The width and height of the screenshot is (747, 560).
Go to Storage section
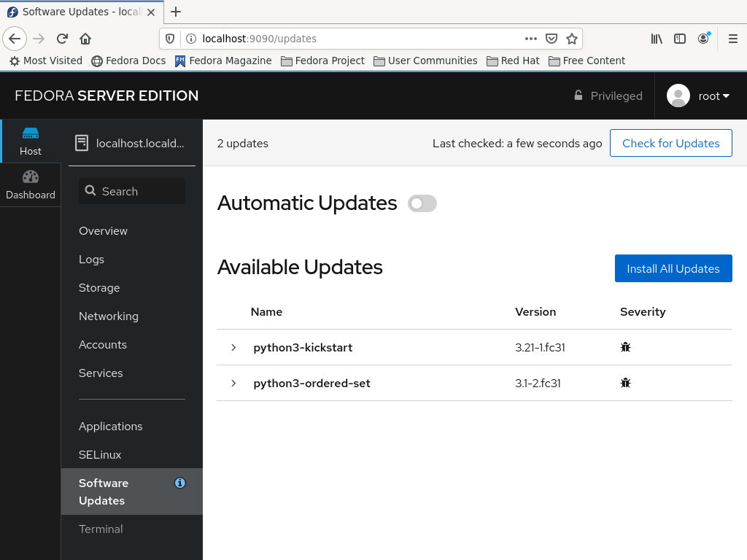[x=99, y=287]
